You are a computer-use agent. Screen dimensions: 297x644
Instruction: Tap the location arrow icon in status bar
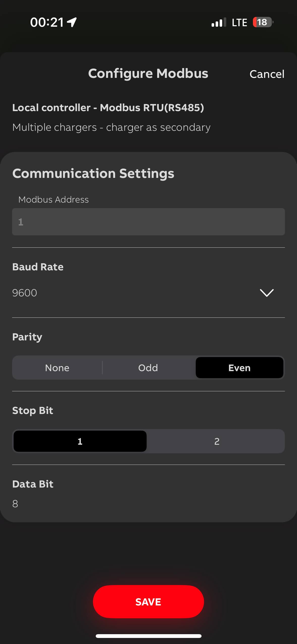pos(72,22)
